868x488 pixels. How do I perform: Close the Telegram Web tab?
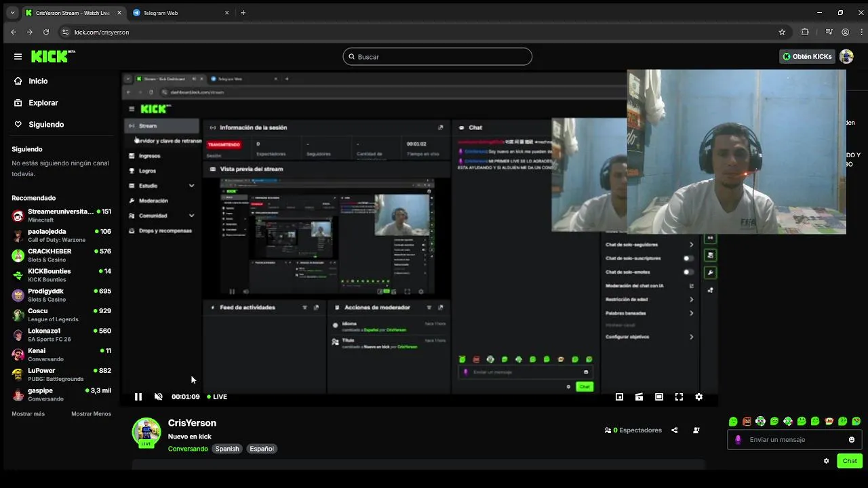(226, 12)
